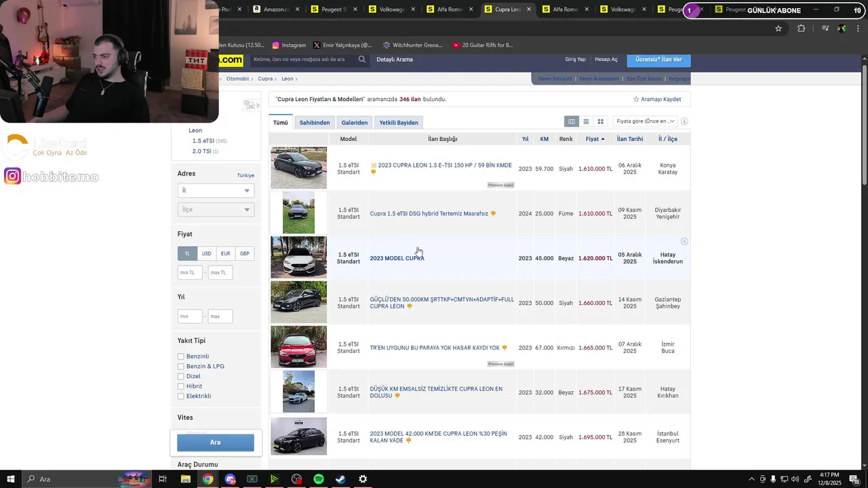Select the Tümü listings tab
The height and width of the screenshot is (488, 868).
pyautogui.click(x=281, y=123)
